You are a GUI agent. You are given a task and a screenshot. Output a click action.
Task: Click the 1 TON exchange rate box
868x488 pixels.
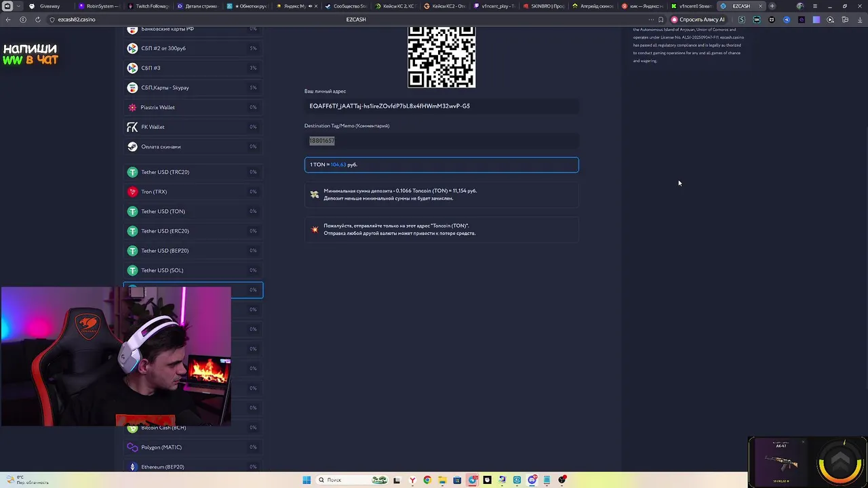[x=441, y=165]
